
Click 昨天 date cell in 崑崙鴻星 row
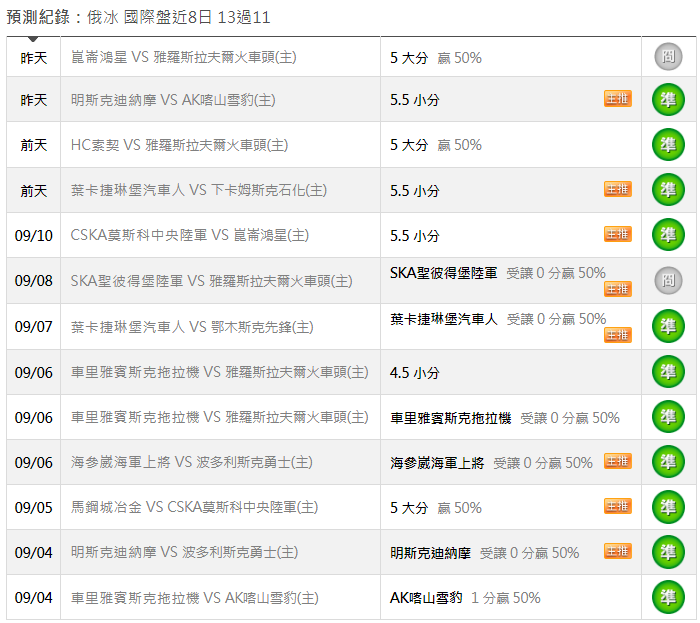33,58
